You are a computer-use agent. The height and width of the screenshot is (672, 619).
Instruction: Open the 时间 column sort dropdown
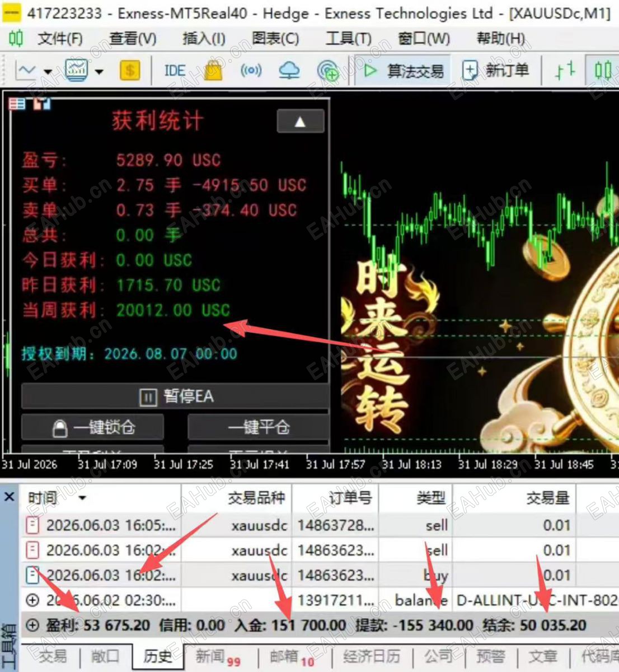(x=82, y=498)
